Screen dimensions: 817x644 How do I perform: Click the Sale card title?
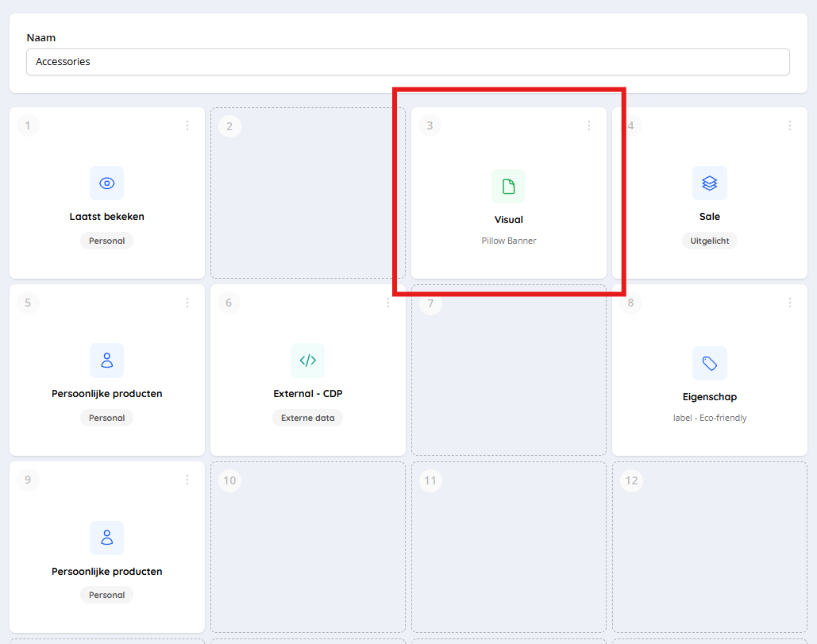(x=710, y=217)
